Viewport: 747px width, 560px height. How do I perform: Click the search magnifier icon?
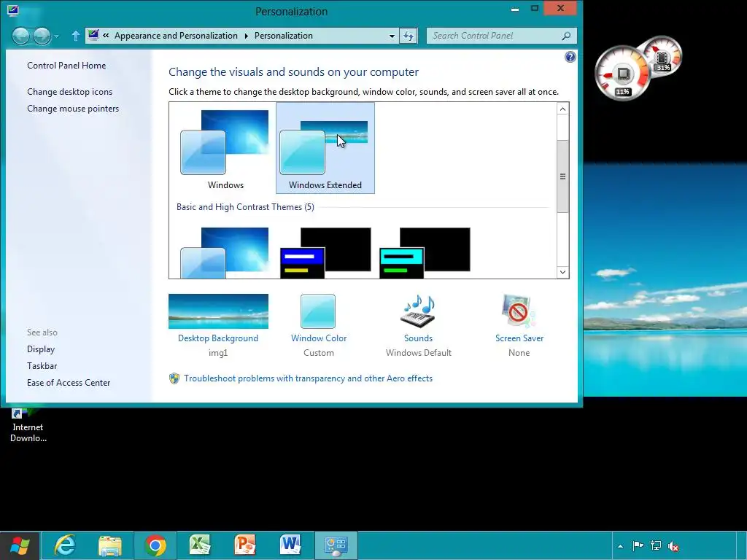pyautogui.click(x=566, y=36)
